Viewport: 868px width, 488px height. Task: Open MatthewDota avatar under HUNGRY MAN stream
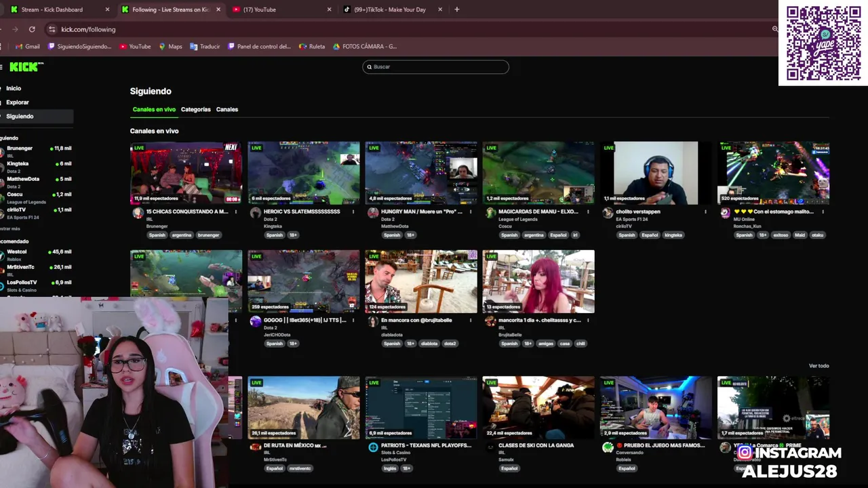[x=372, y=213]
